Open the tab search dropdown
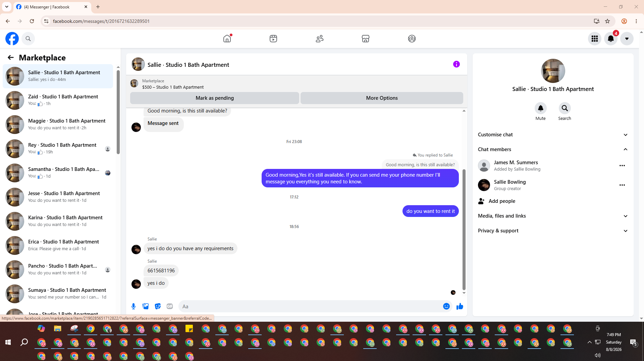The width and height of the screenshot is (644, 361). tap(7, 7)
